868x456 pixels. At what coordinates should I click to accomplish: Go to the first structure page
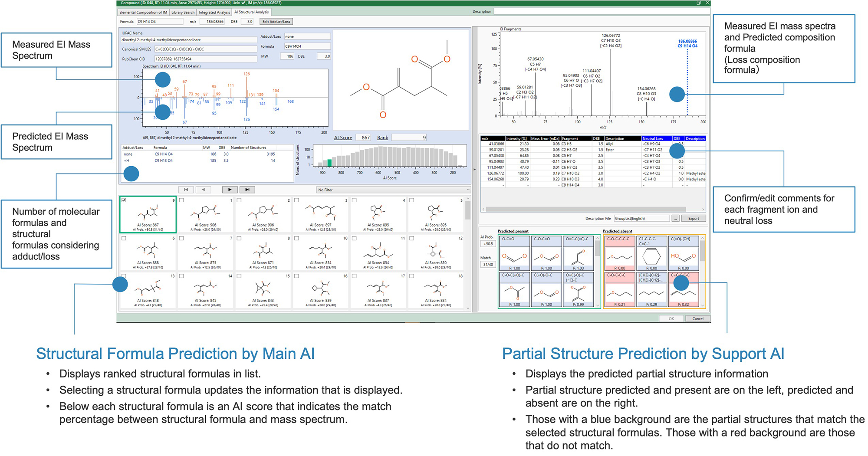pyautogui.click(x=186, y=190)
